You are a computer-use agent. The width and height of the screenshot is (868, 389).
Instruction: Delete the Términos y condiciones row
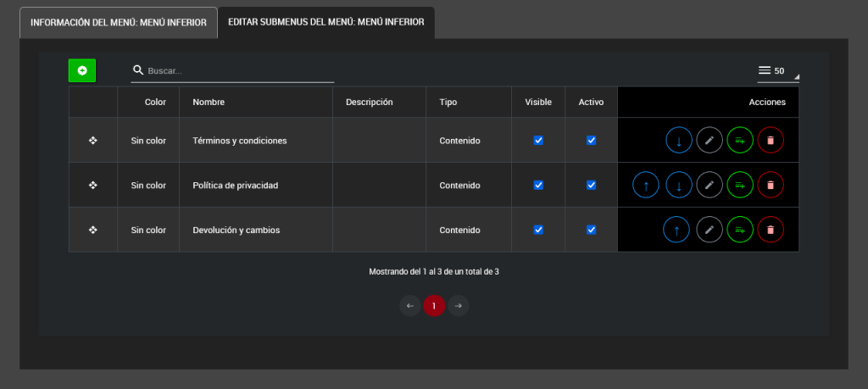click(770, 141)
